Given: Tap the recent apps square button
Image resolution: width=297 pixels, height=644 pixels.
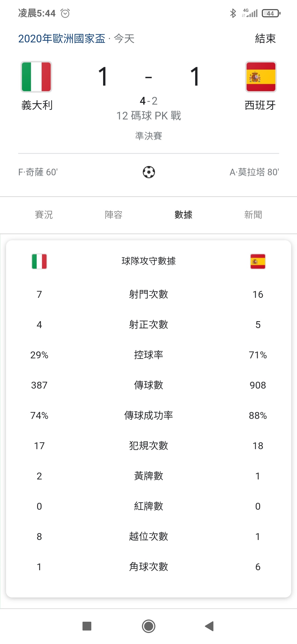Looking at the screenshot, I should tap(87, 626).
